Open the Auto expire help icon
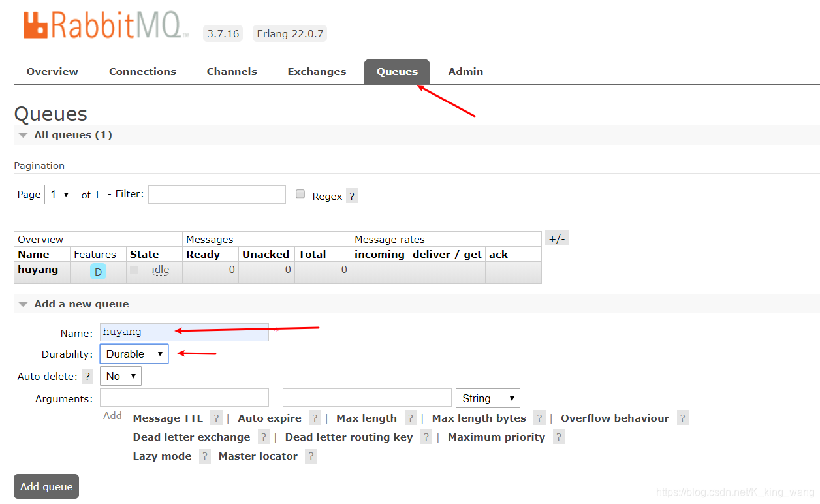Image resolution: width=820 pixels, height=504 pixels. [315, 418]
